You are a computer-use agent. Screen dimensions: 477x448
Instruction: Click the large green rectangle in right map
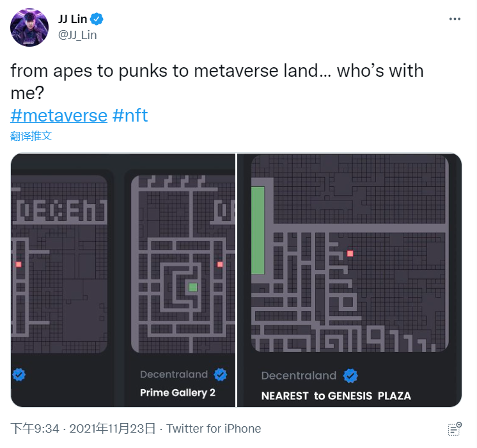tap(258, 230)
